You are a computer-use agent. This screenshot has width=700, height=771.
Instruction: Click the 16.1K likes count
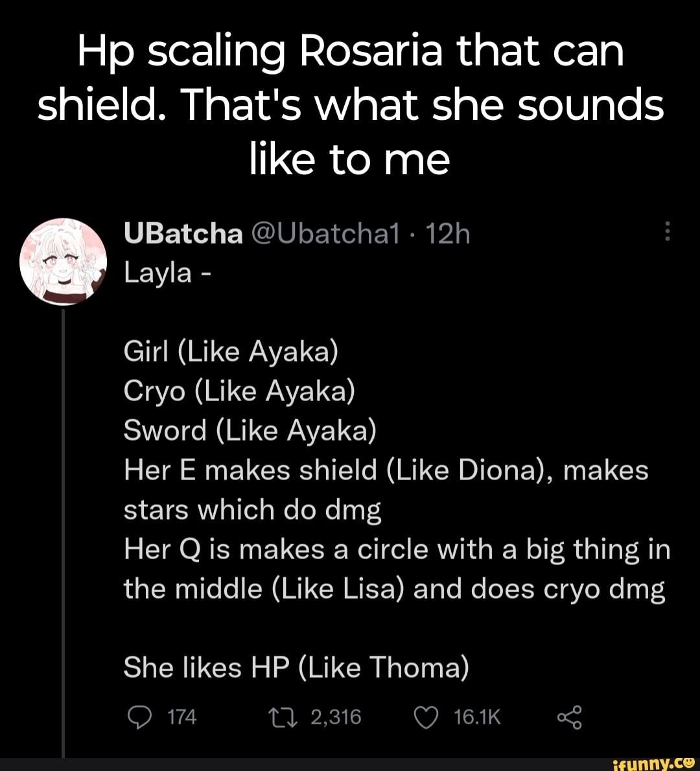tap(477, 717)
